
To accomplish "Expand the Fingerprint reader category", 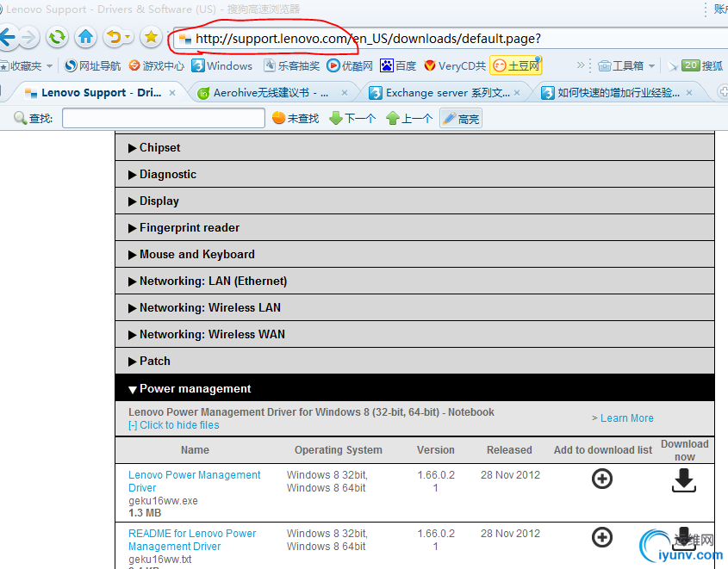I will click(414, 228).
